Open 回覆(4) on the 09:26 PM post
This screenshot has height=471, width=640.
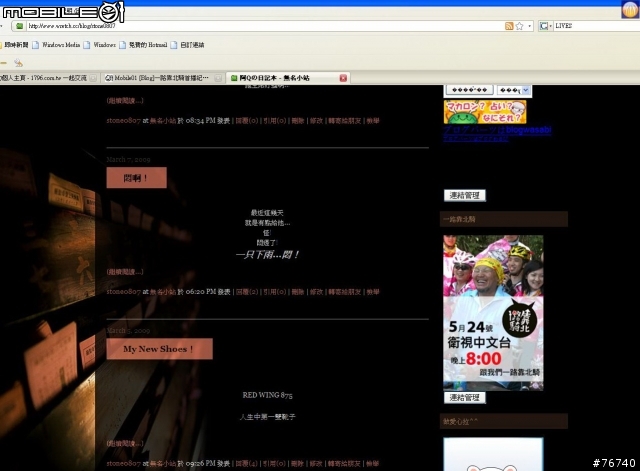(x=247, y=464)
